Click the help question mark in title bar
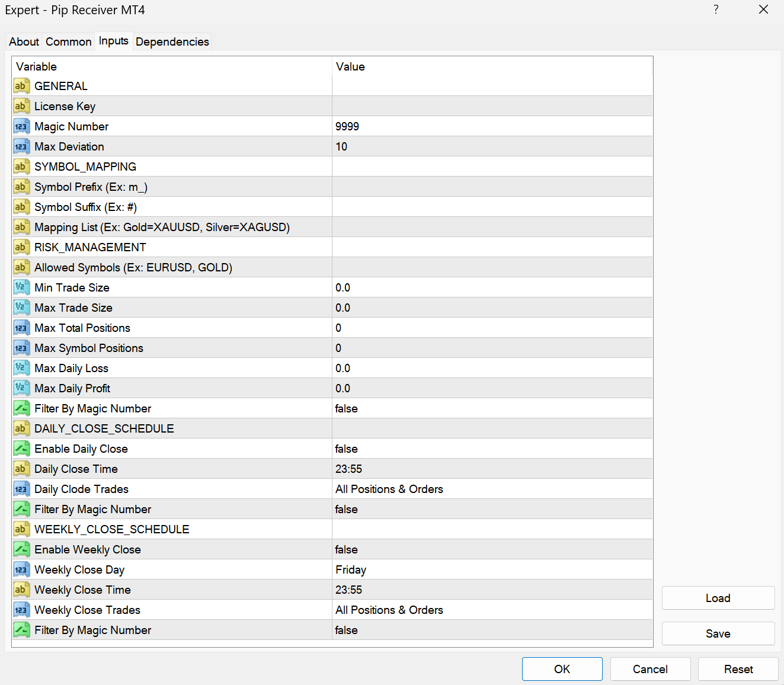 click(716, 9)
